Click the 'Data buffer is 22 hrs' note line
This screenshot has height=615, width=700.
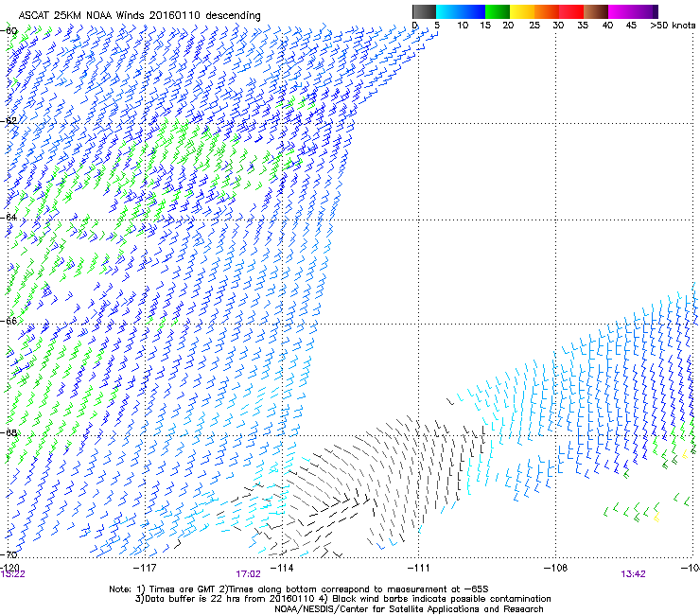(x=342, y=599)
